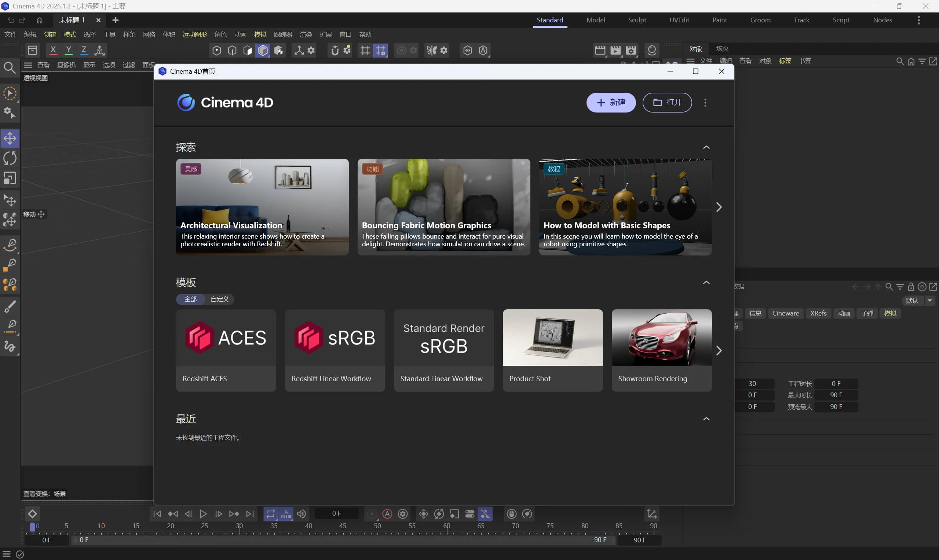Collapse the 探索 section
939x560 pixels.
tap(706, 147)
